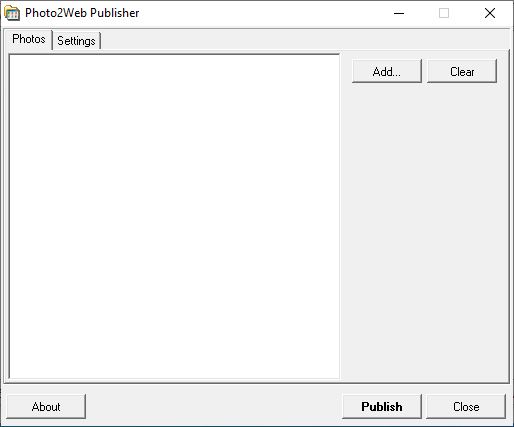Click the Close button at bottom right
Image resolution: width=514 pixels, height=427 pixels.
[x=466, y=406]
